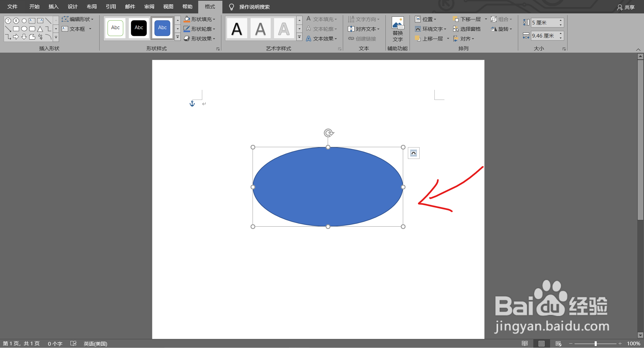This screenshot has width=644, height=348.
Task: Open the Text Effects (文本效果) dropdown
Action: point(321,39)
